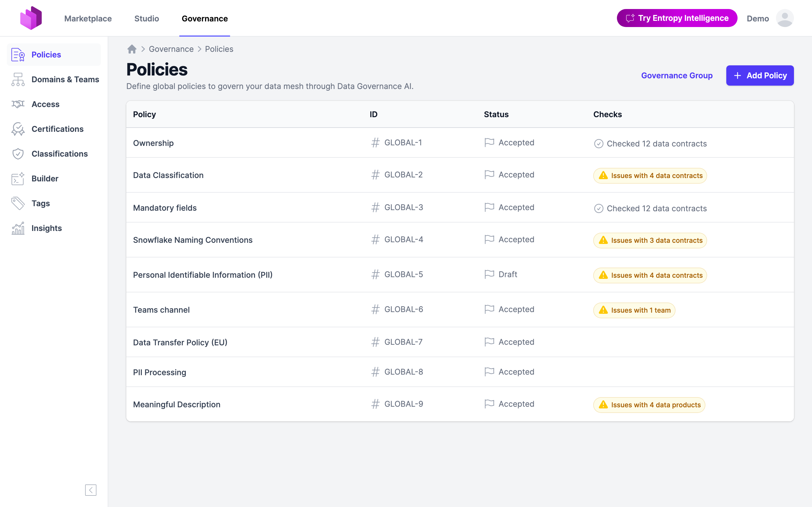
Task: Collapse the sidebar with the arrow button
Action: 91,490
